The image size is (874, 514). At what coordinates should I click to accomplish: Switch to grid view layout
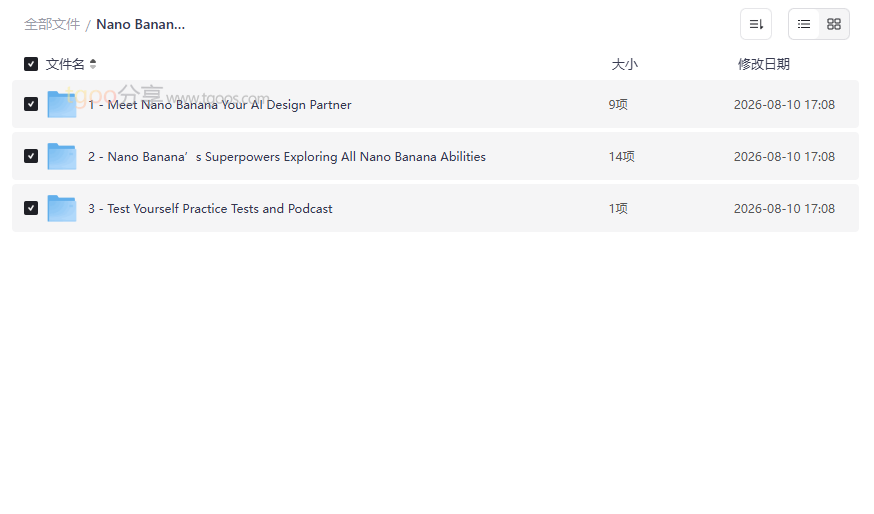pos(834,24)
